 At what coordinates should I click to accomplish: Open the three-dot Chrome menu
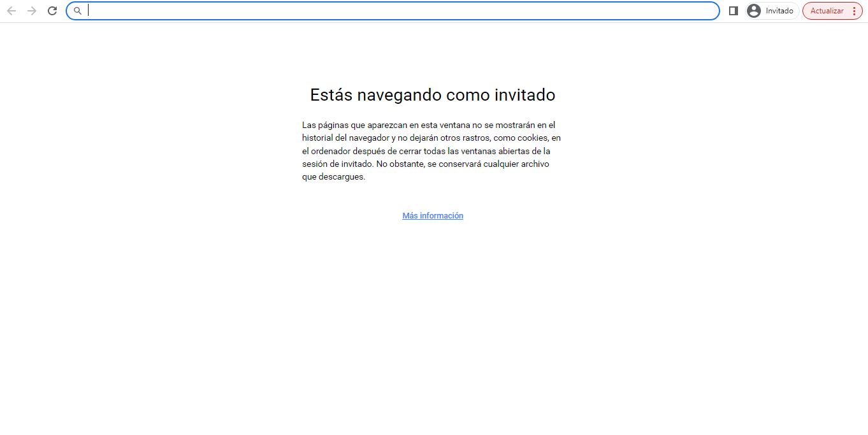[854, 11]
